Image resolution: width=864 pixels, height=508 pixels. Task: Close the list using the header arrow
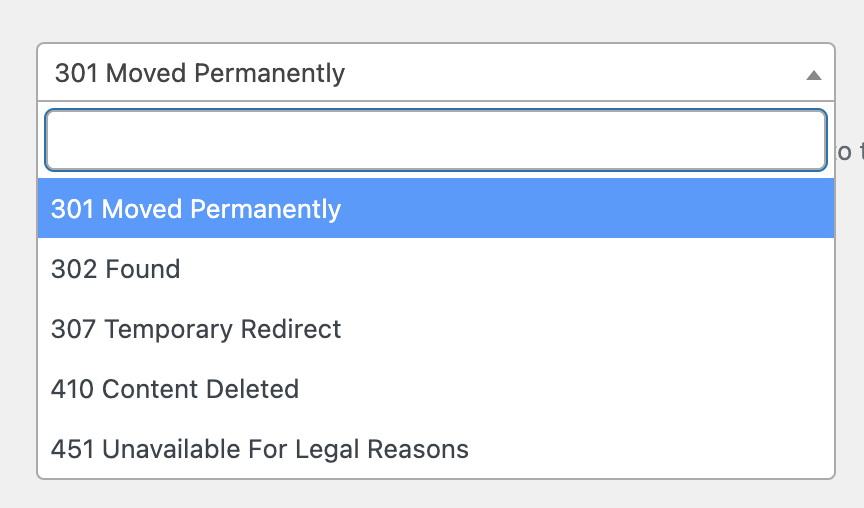tap(814, 74)
